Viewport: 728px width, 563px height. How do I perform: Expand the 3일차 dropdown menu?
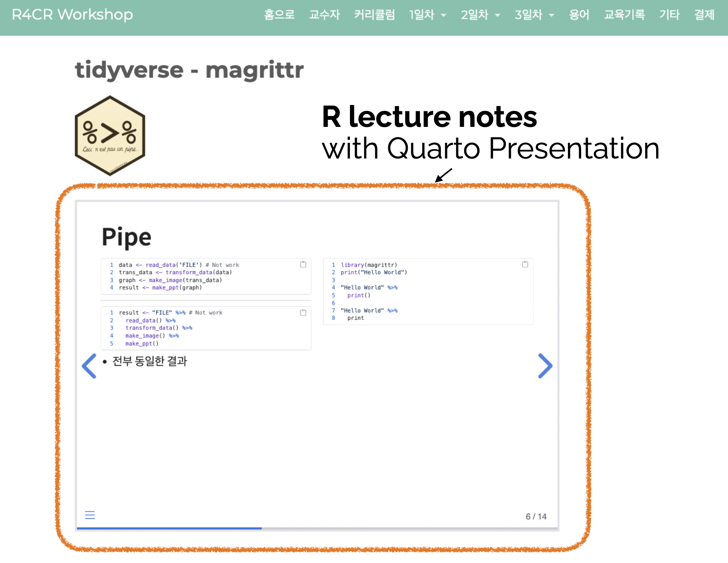(x=534, y=15)
